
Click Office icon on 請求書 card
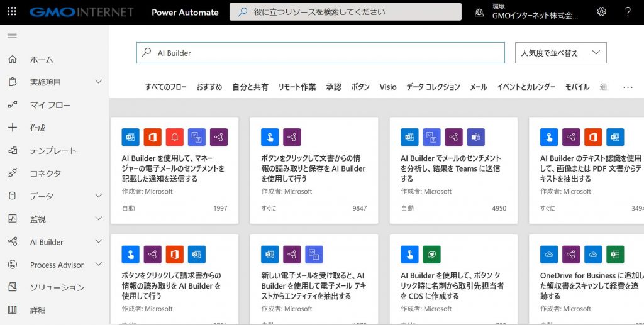tap(175, 255)
